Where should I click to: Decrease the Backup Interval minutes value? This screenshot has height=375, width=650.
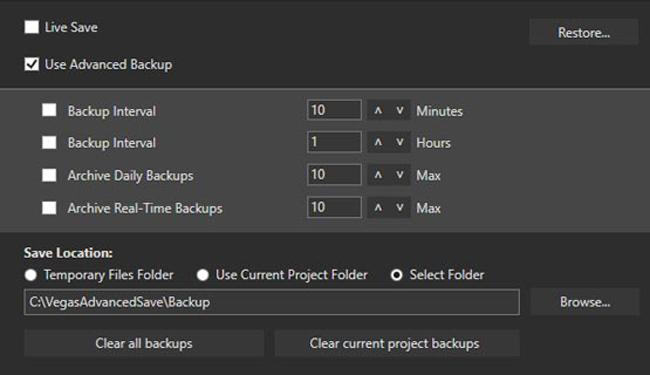tap(400, 110)
